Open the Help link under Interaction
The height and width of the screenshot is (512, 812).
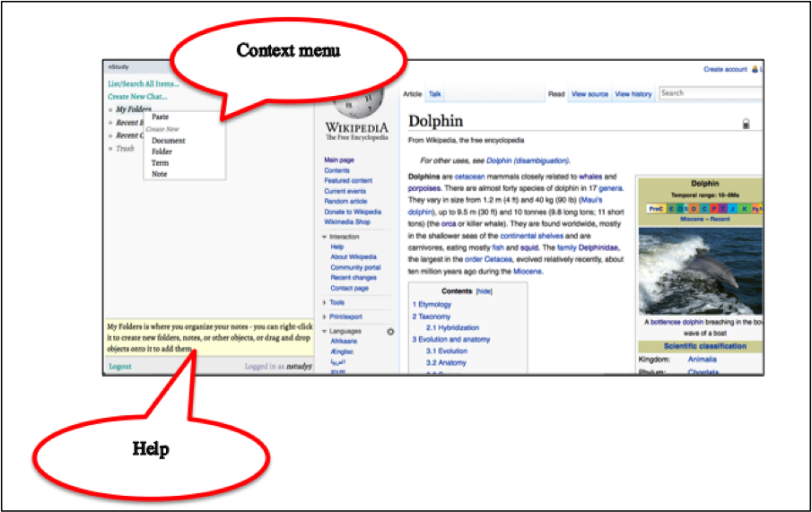pos(337,247)
